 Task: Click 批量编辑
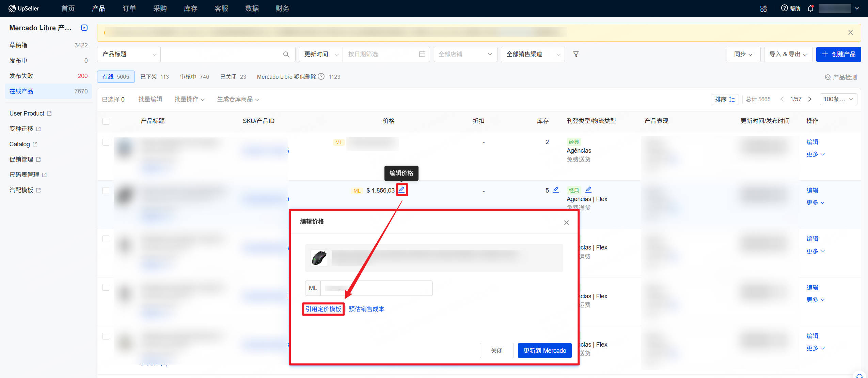[150, 99]
